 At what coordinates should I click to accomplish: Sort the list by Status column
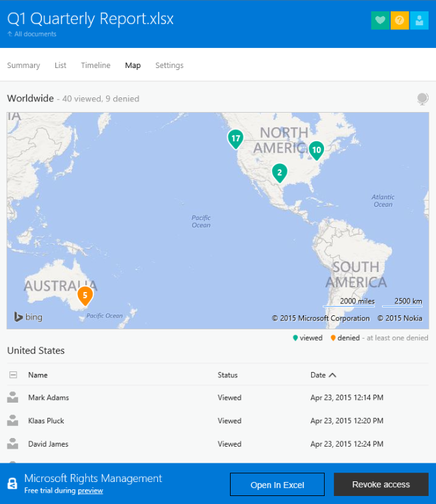[227, 375]
